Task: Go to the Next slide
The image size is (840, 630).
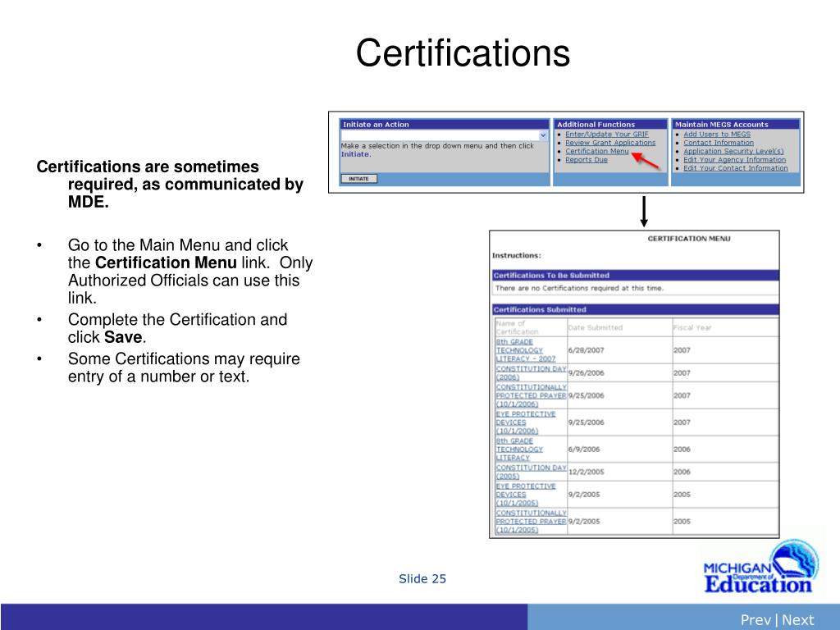Action: (x=797, y=620)
